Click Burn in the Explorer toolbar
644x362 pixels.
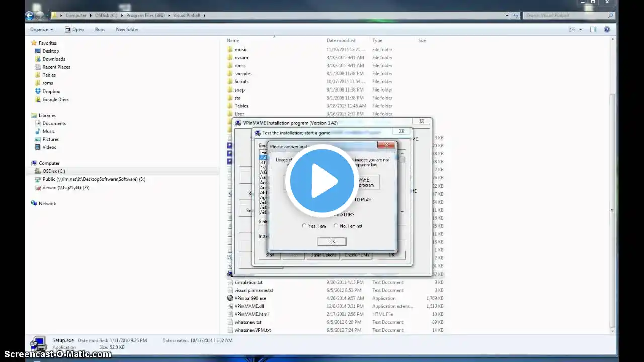tap(100, 30)
